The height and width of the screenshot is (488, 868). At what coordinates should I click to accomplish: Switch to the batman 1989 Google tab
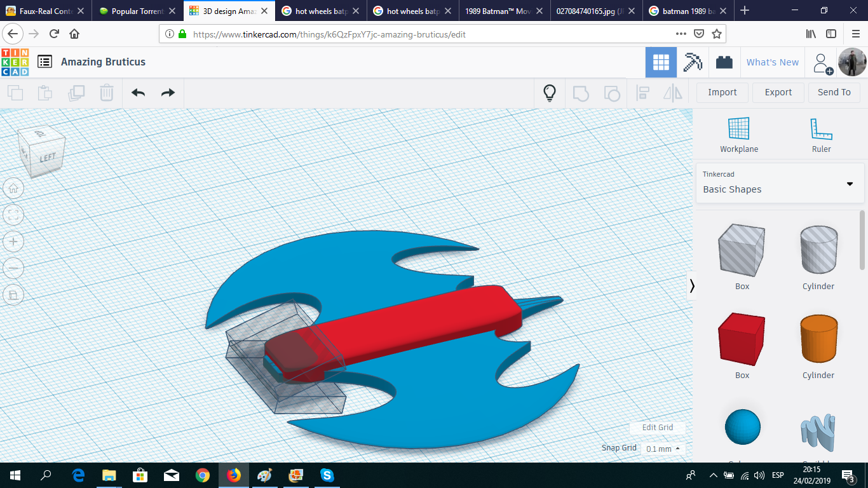(688, 11)
